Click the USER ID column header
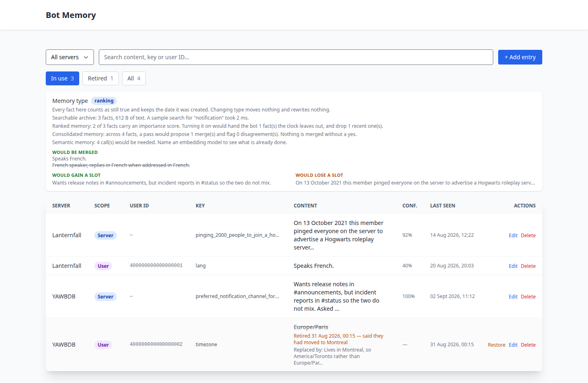This screenshot has width=588, height=383. tap(139, 206)
